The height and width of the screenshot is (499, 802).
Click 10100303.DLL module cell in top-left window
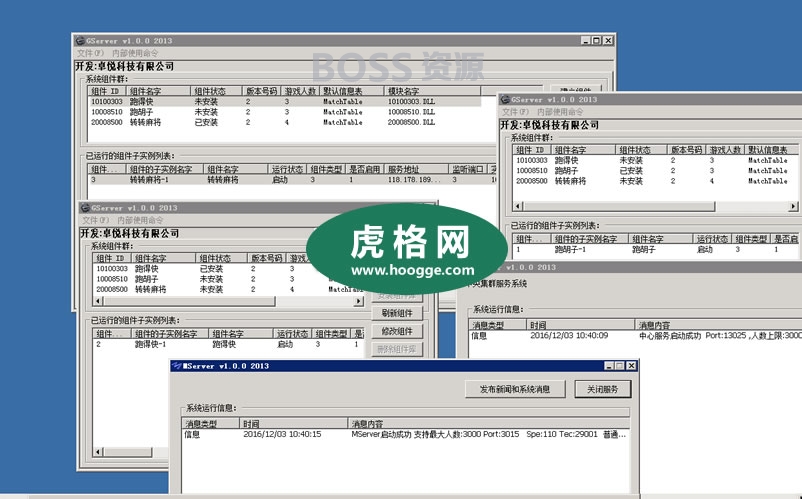pyautogui.click(x=411, y=102)
